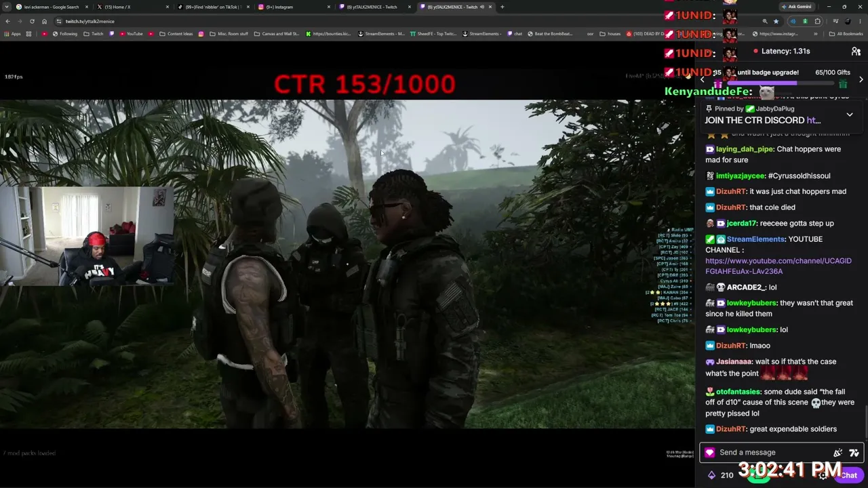Open the channel points icon below chat
This screenshot has height=488, width=868.
(x=711, y=475)
